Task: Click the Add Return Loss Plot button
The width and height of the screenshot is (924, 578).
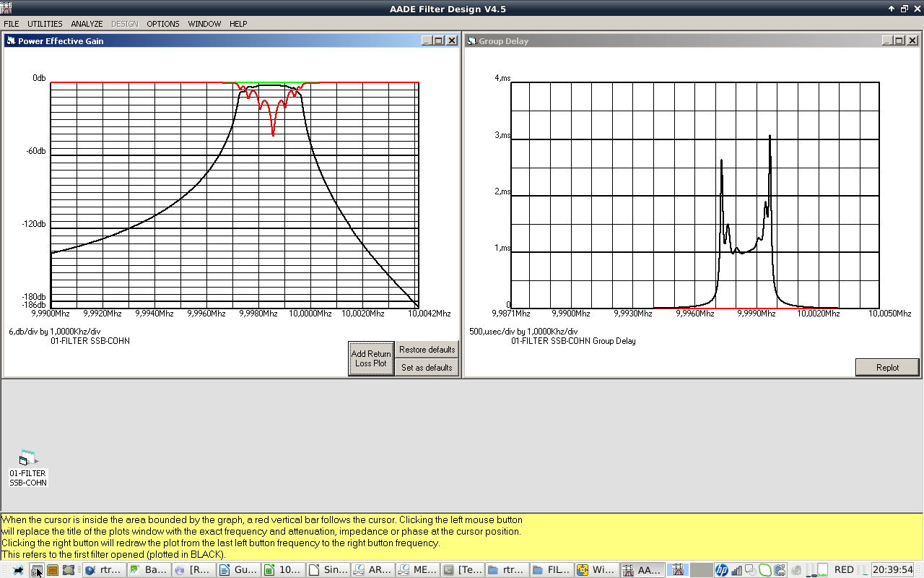Action: (x=371, y=358)
